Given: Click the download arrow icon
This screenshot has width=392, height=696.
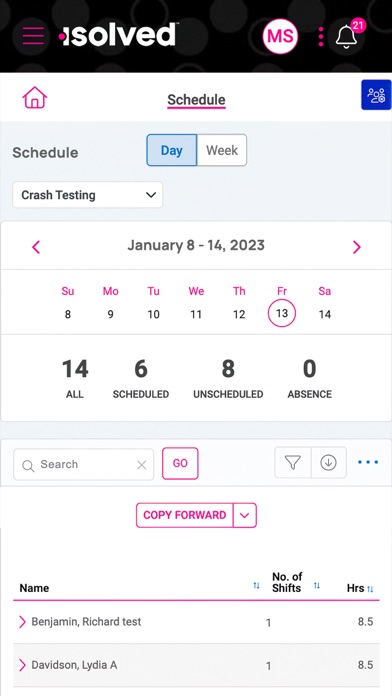Looking at the screenshot, I should [329, 463].
